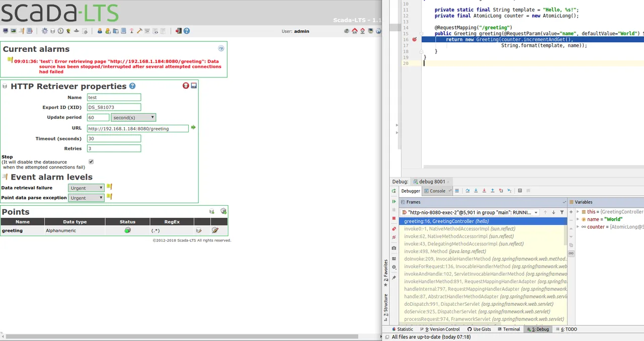Open data point details icon in greeting row
This screenshot has height=341, width=644.
(x=199, y=230)
